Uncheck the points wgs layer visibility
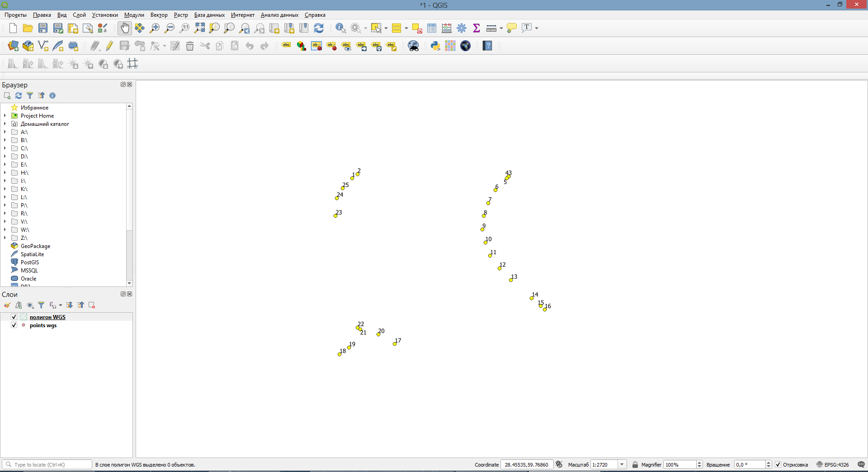This screenshot has width=868, height=472. tap(14, 325)
